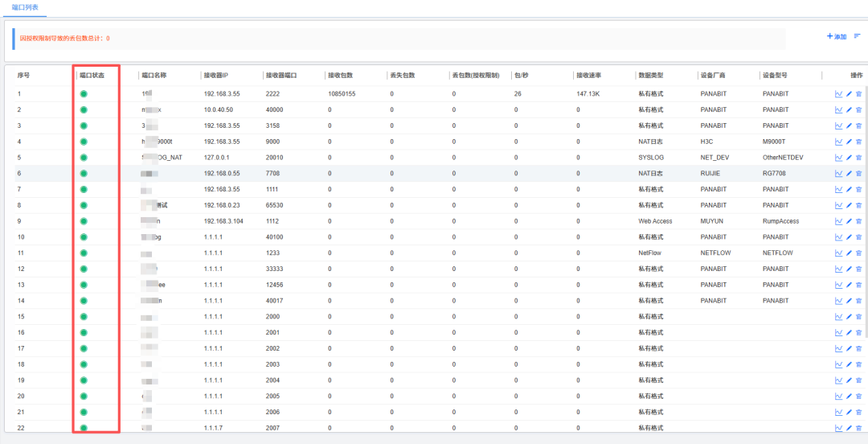Click the 接收器IP column header
The image size is (868, 444).
[x=216, y=76]
